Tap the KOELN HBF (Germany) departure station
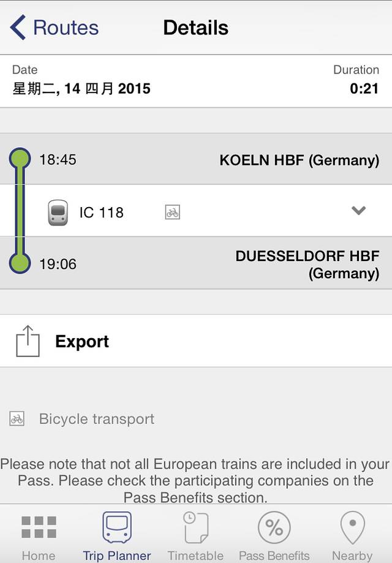Image resolution: width=392 pixels, height=563 pixels. (299, 160)
